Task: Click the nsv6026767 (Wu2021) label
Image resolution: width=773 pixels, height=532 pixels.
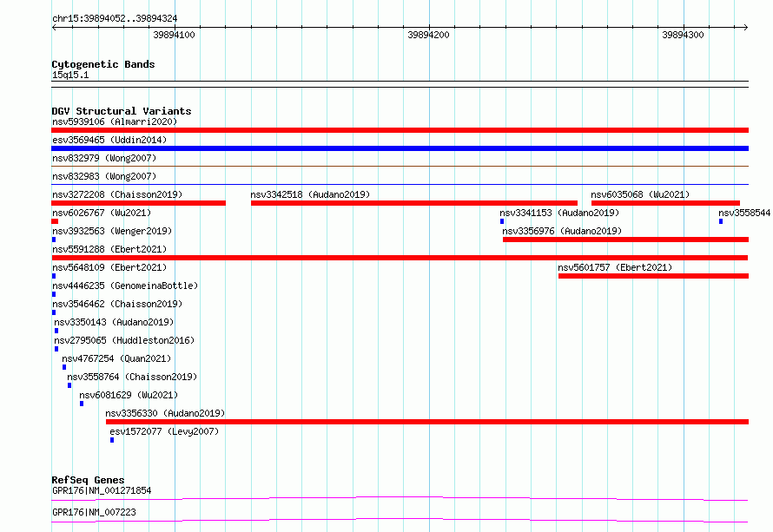Action: 102,213
